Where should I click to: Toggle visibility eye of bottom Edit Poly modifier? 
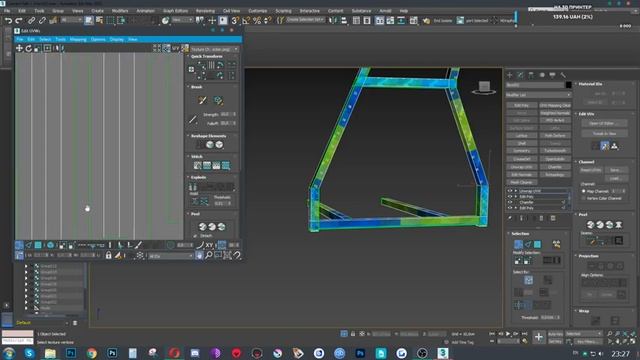510,208
